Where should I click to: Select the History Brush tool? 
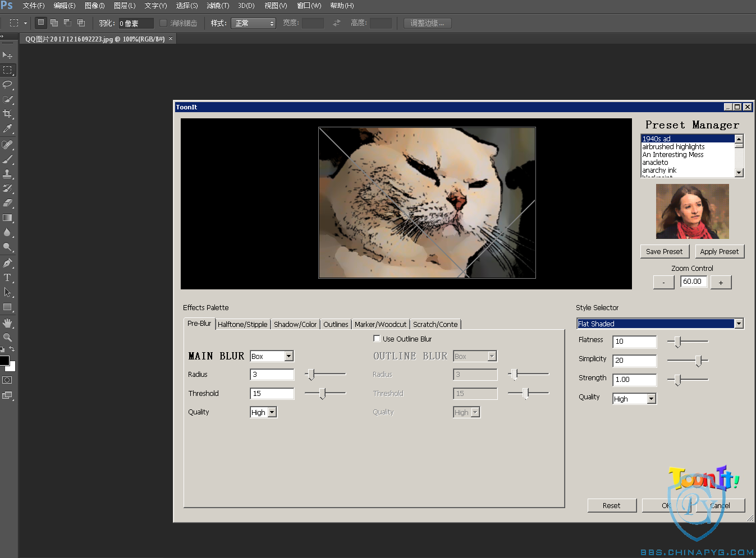point(7,188)
